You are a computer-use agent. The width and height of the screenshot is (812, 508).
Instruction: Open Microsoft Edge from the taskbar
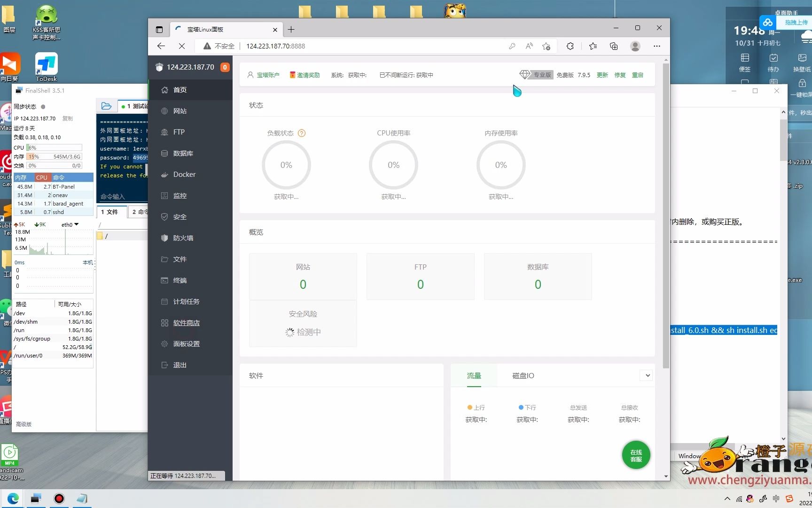click(13, 499)
